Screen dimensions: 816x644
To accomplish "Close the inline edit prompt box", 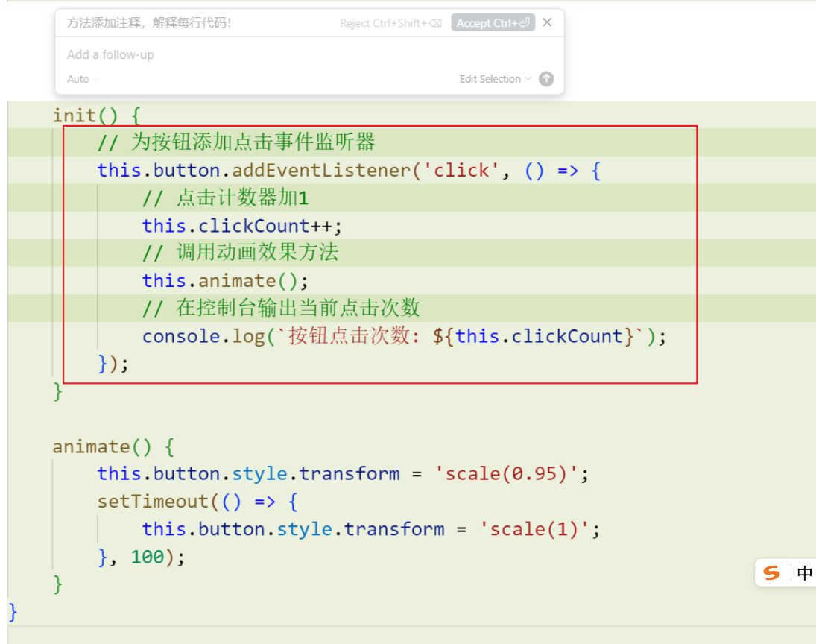I will click(x=547, y=22).
